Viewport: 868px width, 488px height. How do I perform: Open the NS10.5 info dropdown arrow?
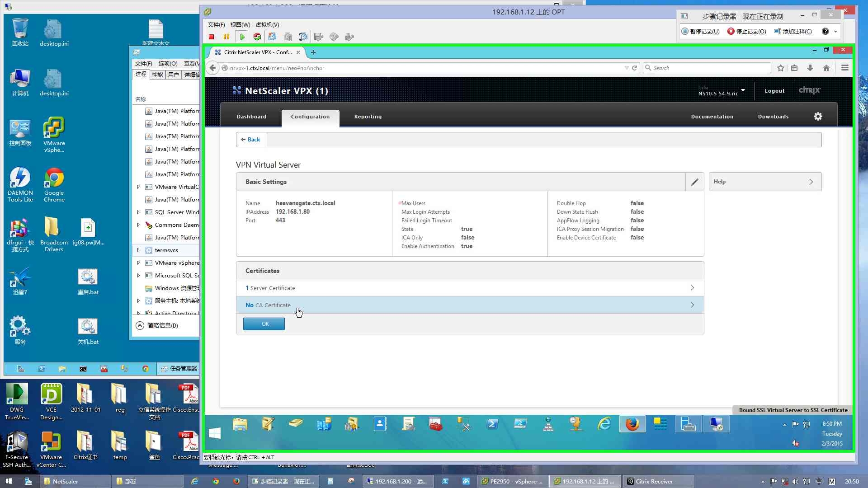coord(743,90)
